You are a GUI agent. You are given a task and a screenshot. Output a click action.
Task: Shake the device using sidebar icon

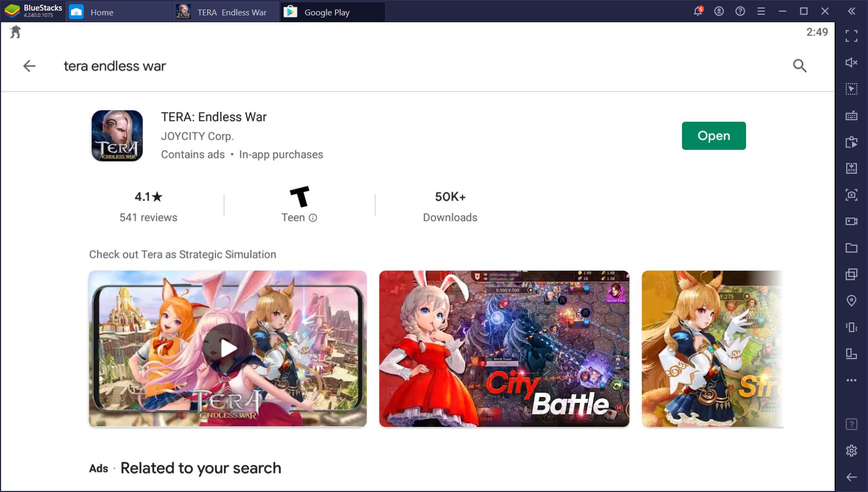(x=852, y=327)
